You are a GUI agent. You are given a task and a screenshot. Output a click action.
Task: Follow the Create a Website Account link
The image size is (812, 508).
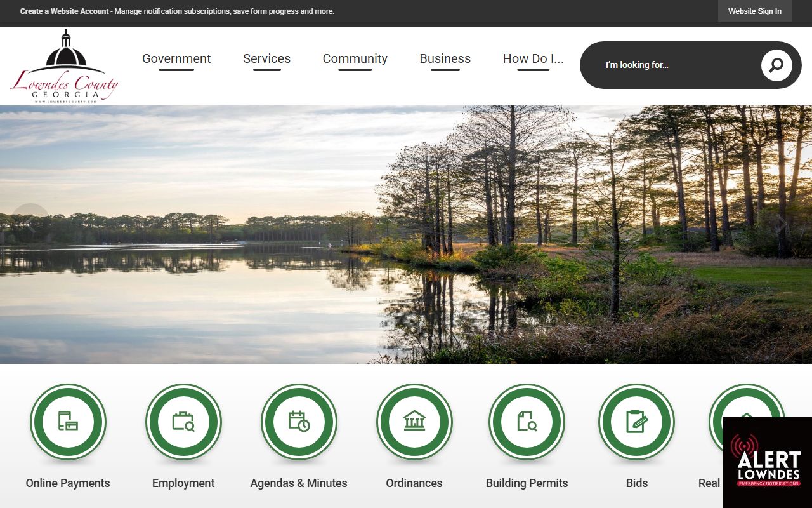65,11
